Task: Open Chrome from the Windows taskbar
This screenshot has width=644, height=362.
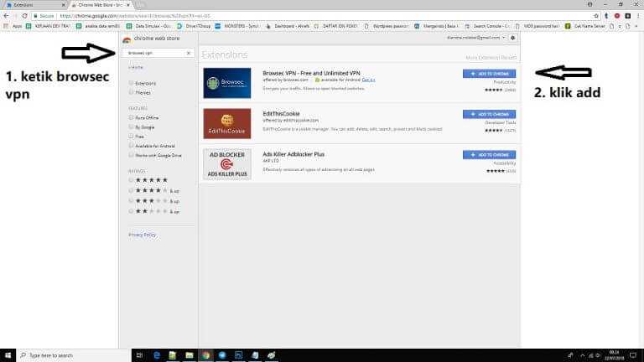Action: (206, 355)
